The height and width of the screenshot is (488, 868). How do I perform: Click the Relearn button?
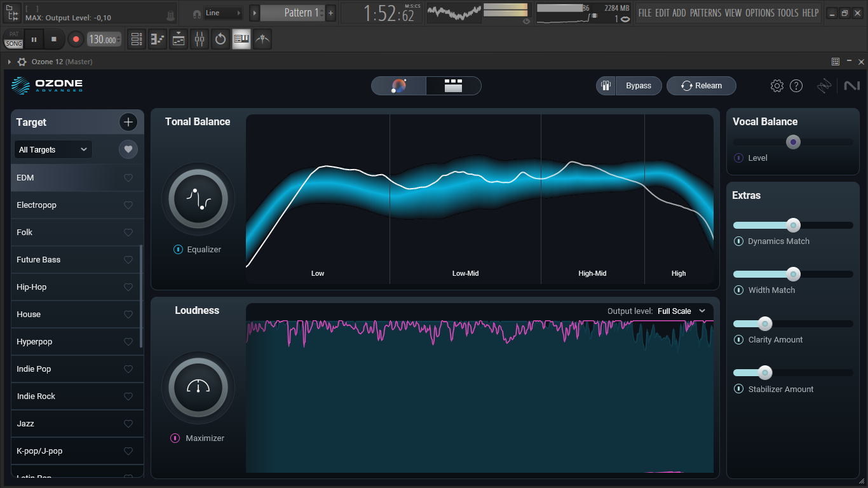(x=702, y=86)
